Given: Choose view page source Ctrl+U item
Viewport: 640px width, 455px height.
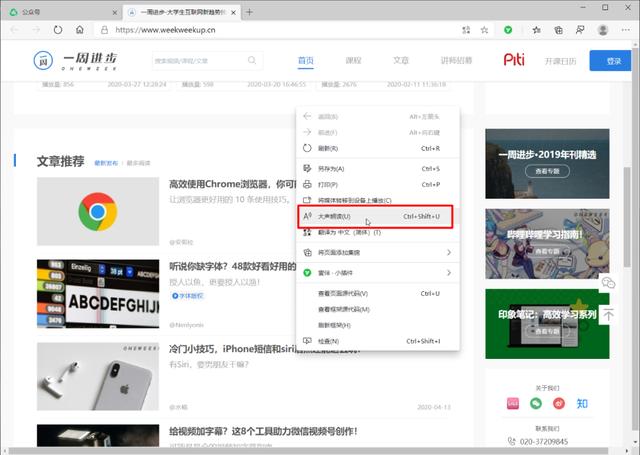Looking at the screenshot, I should click(378, 293).
